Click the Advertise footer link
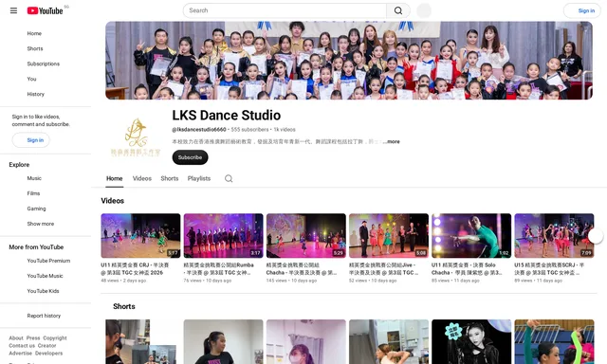This screenshot has height=364, width=607. click(x=21, y=354)
